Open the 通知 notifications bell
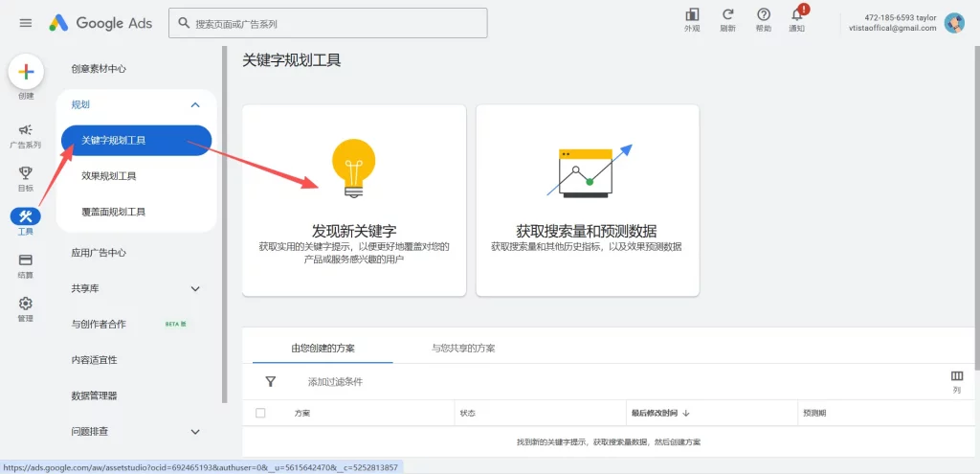Viewport: 980px width, 474px height. pos(796,14)
